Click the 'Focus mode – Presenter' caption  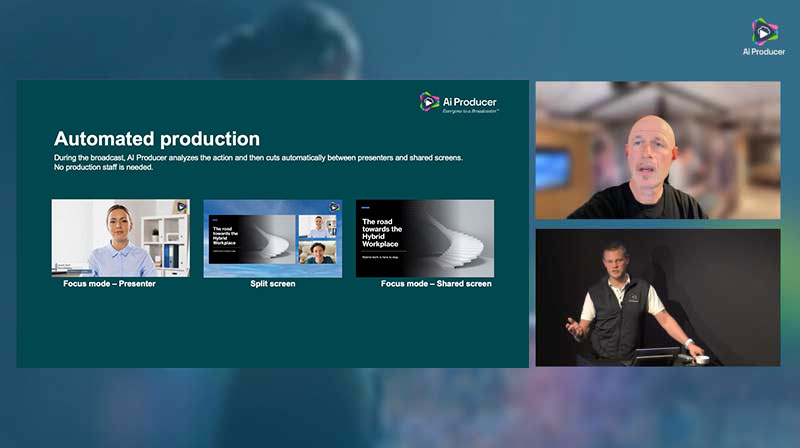point(109,284)
